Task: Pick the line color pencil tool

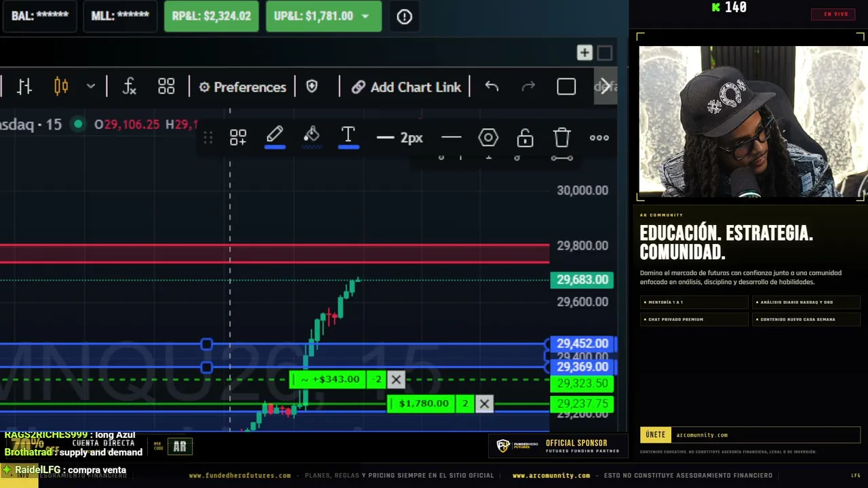Action: (275, 136)
